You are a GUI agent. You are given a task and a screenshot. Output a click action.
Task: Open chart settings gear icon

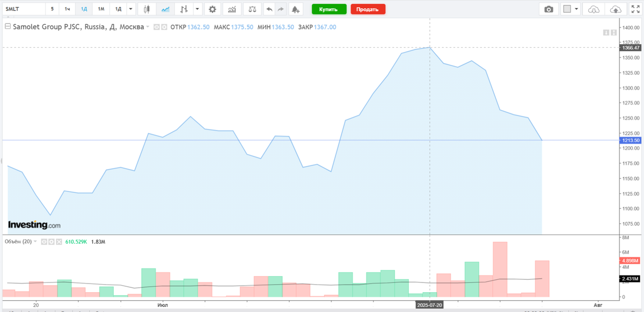click(213, 9)
